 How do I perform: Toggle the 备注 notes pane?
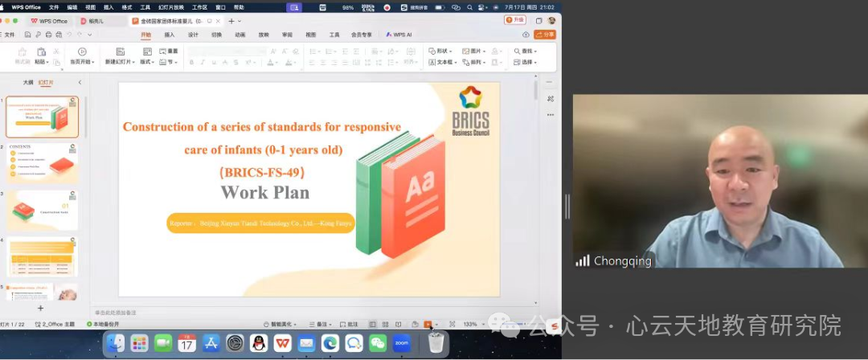(321, 324)
